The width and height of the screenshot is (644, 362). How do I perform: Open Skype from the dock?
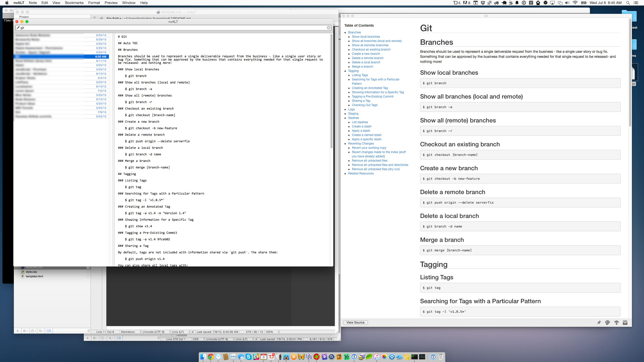pyautogui.click(x=249, y=357)
